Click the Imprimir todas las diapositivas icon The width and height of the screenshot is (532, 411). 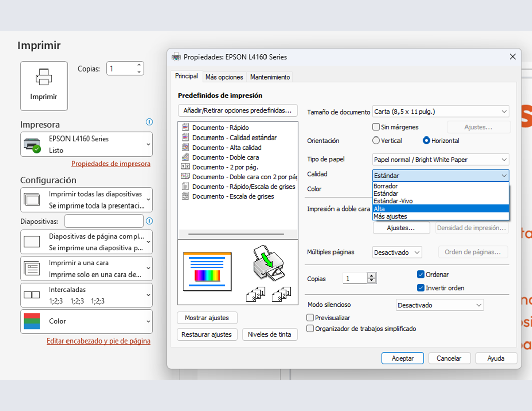coord(32,199)
